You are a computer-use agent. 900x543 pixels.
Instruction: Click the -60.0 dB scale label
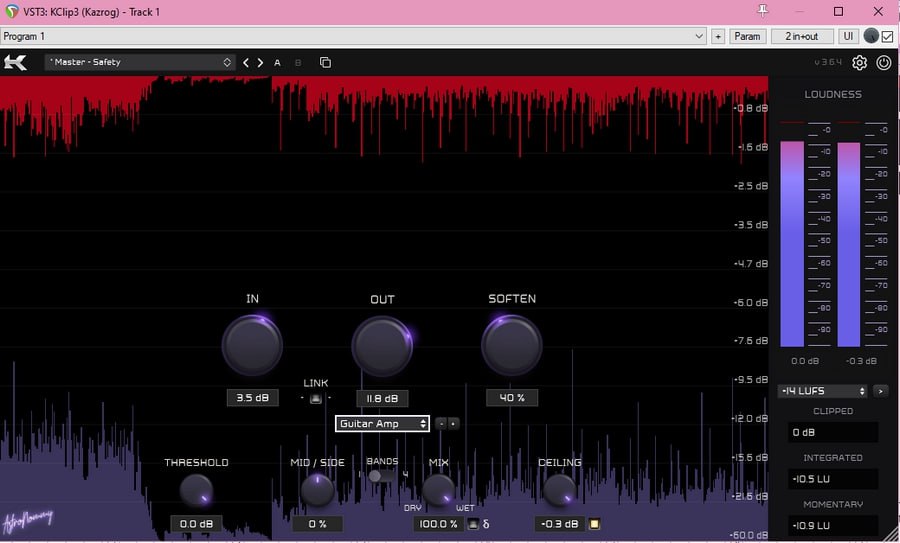(x=748, y=535)
